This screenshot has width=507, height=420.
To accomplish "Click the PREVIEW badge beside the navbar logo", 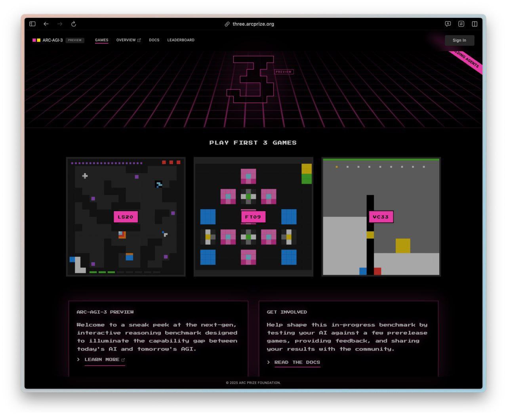I will [75, 40].
